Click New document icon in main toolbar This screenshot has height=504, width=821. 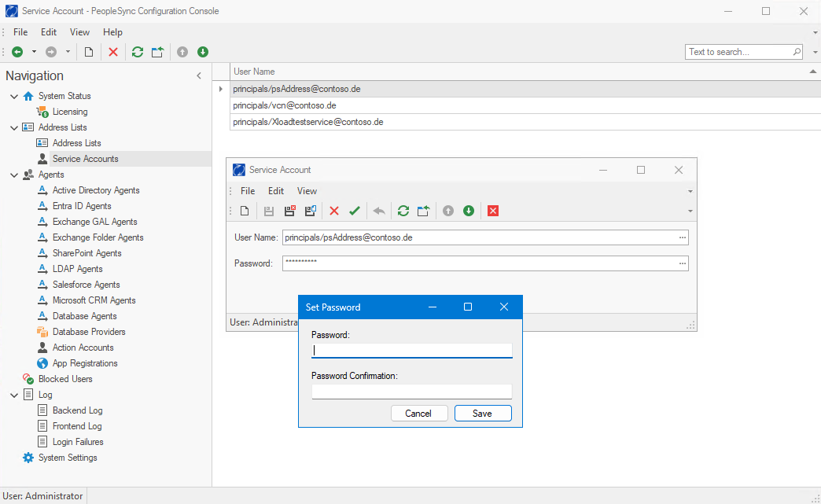[89, 52]
